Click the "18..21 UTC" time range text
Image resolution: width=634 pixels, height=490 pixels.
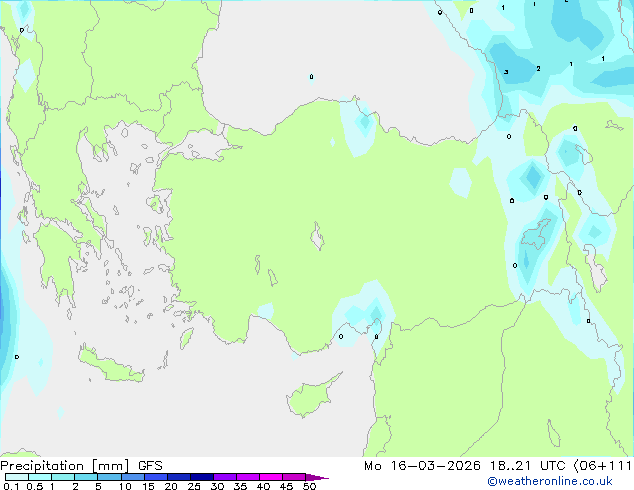coord(528,466)
